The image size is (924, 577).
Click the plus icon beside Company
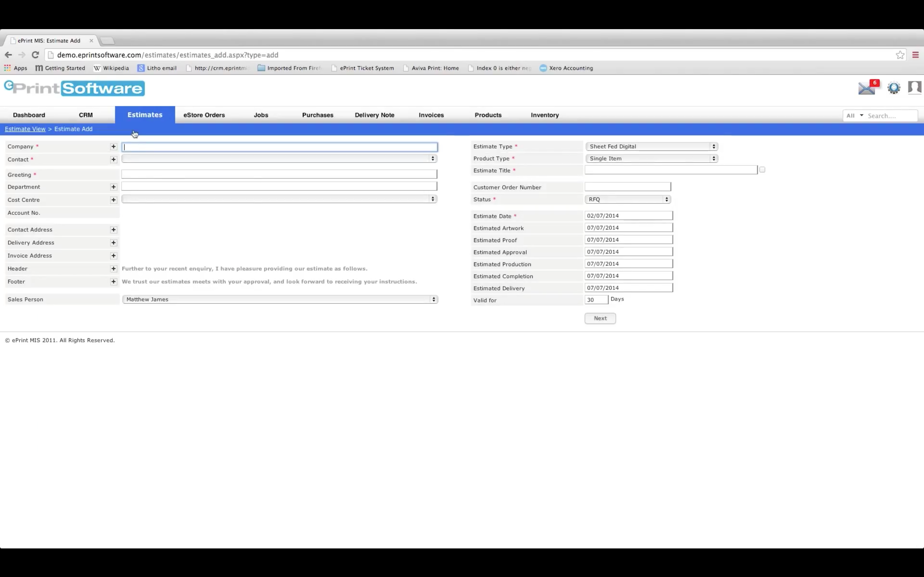[113, 146]
